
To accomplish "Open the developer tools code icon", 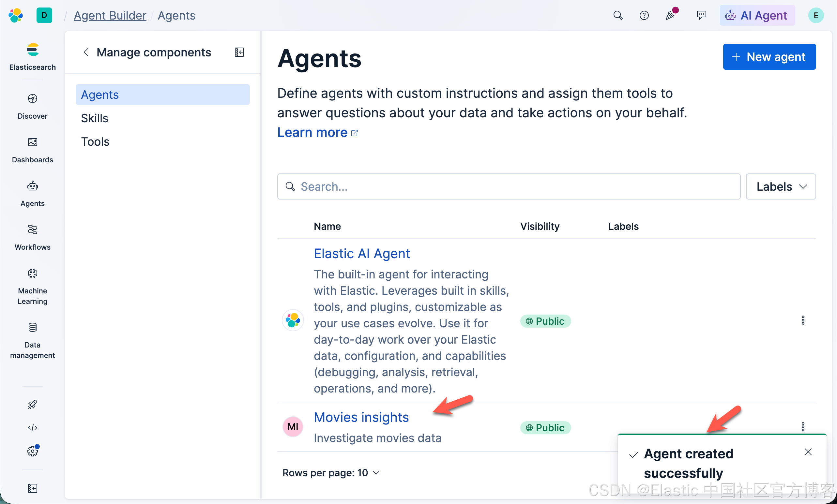I will [33, 427].
